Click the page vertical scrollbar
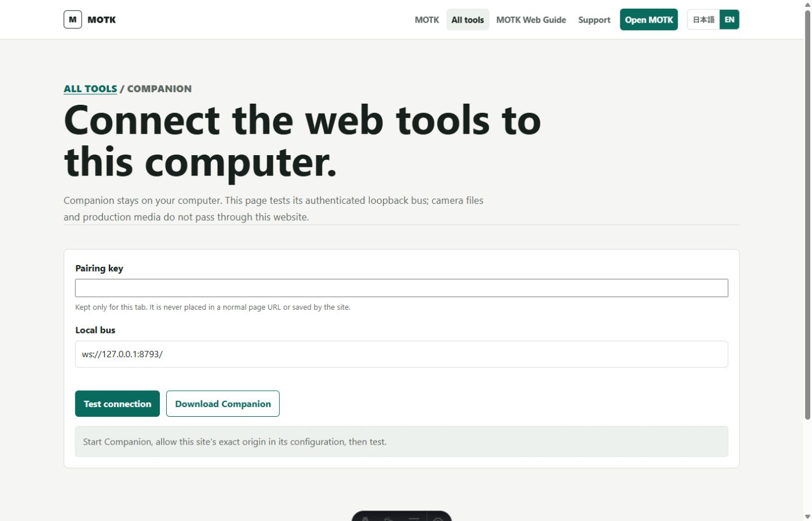The image size is (812, 521). (807, 214)
